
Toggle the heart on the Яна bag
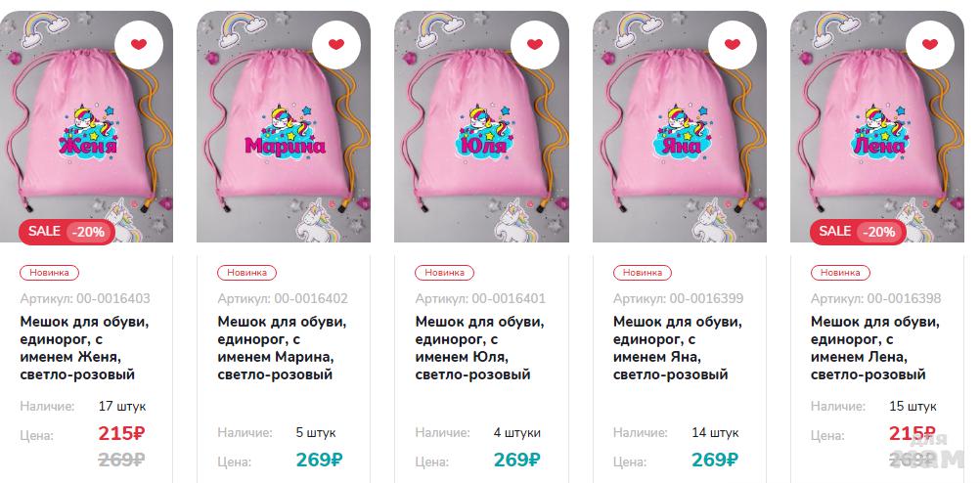click(733, 44)
